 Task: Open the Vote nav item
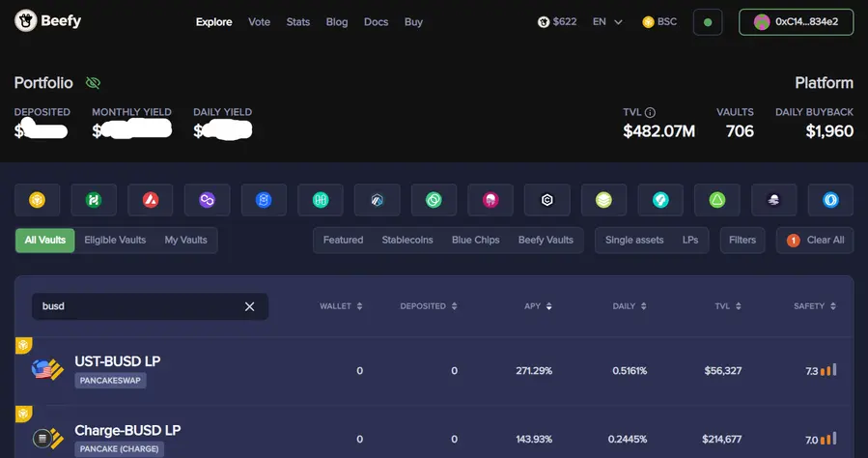[259, 22]
